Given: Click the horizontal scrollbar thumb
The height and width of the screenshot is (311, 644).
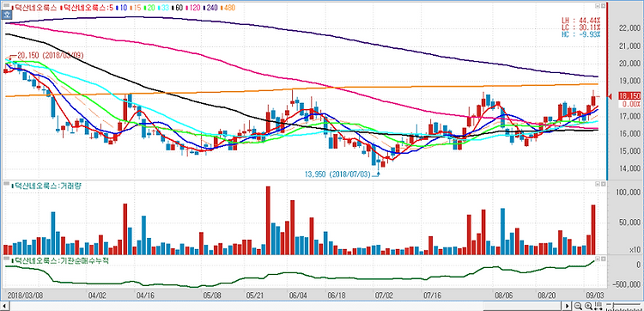Looking at the screenshot, I should (x=523, y=306).
